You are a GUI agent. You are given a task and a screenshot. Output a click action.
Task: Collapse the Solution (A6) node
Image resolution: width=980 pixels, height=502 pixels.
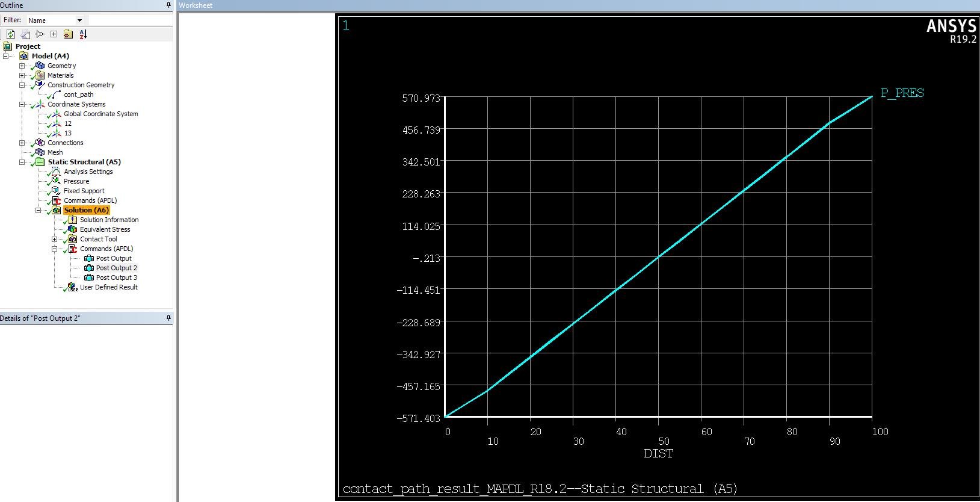click(x=38, y=210)
